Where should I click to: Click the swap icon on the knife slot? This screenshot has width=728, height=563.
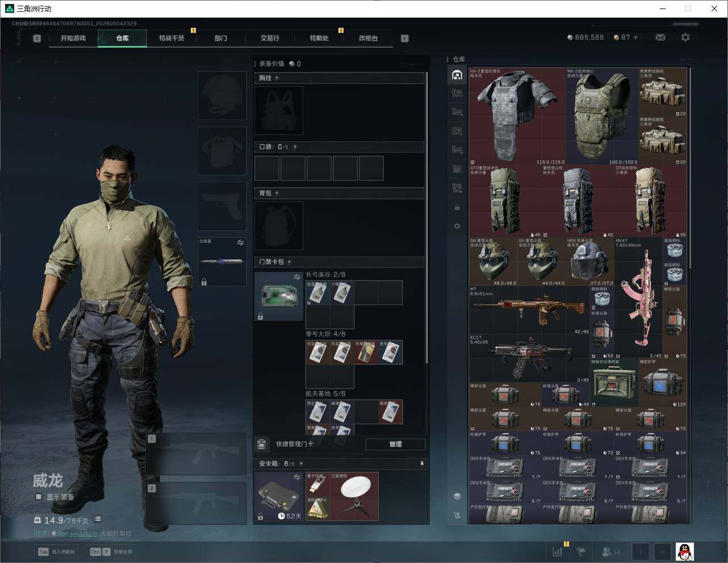pyautogui.click(x=240, y=243)
